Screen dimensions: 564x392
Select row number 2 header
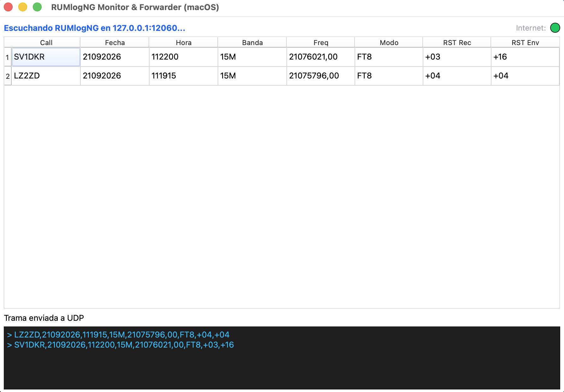8,76
